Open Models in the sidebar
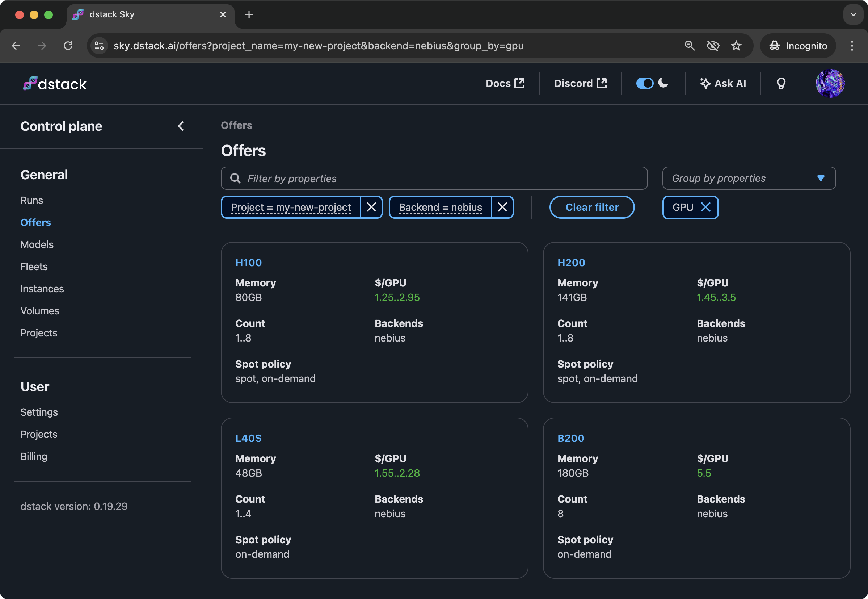 (x=37, y=245)
